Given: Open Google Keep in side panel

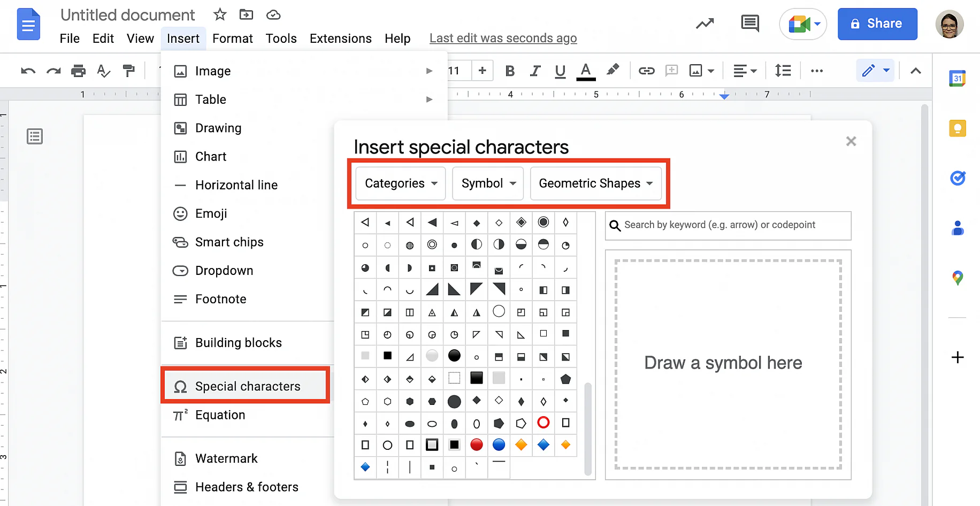Looking at the screenshot, I should (957, 128).
